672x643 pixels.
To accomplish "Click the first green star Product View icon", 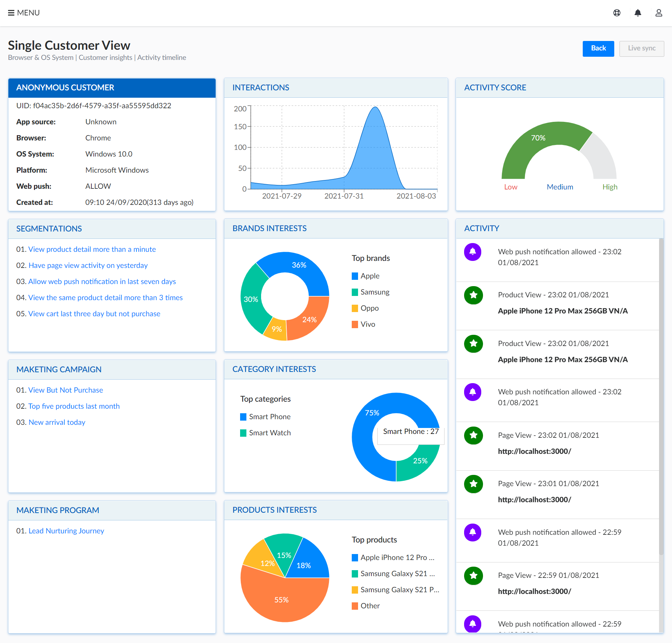I will tap(473, 295).
